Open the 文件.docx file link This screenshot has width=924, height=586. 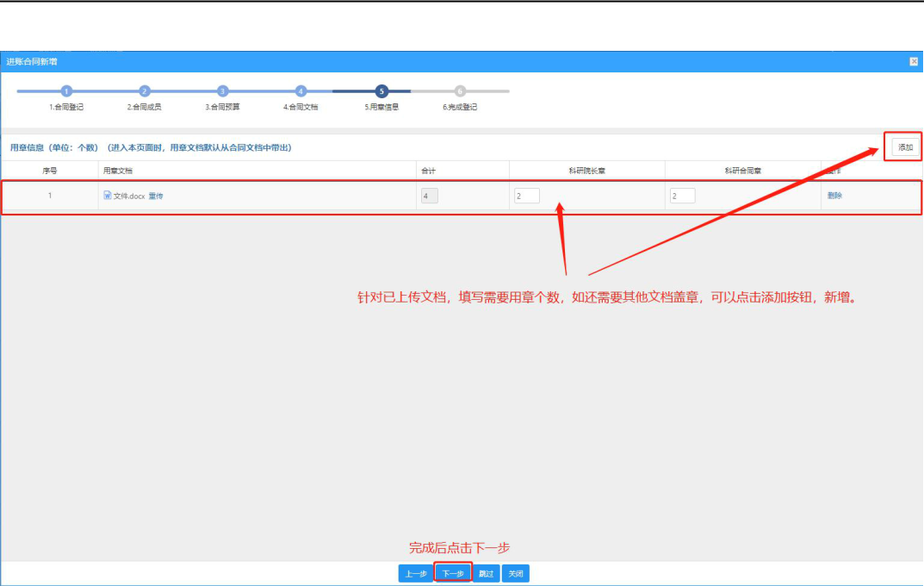[x=129, y=196]
